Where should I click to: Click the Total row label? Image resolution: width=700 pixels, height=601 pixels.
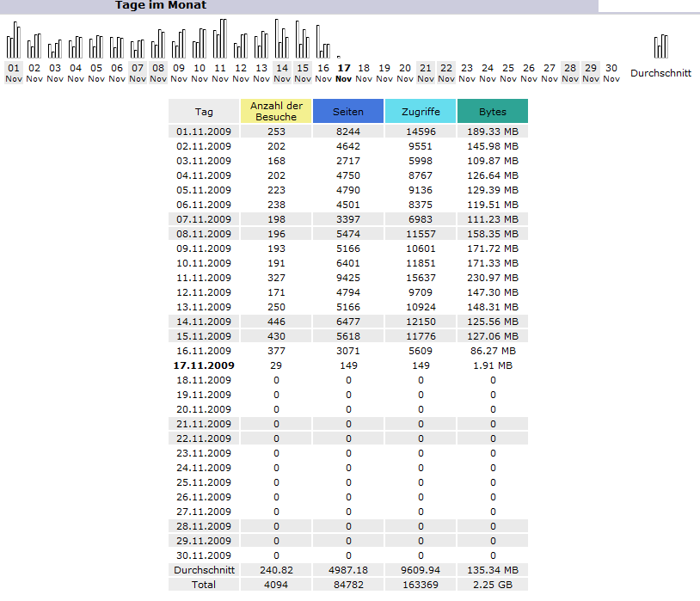(x=204, y=585)
